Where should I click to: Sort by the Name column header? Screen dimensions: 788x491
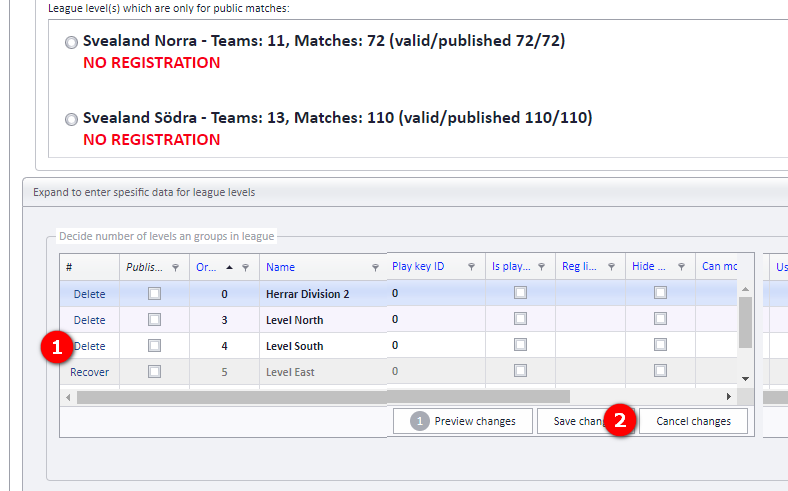tap(280, 267)
